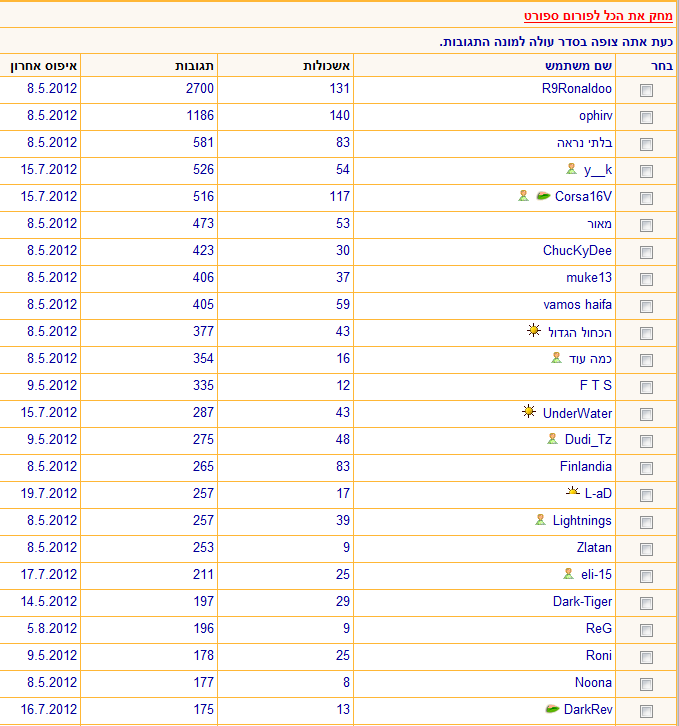Click the sun icon beside הכחול הגדול

534,330
